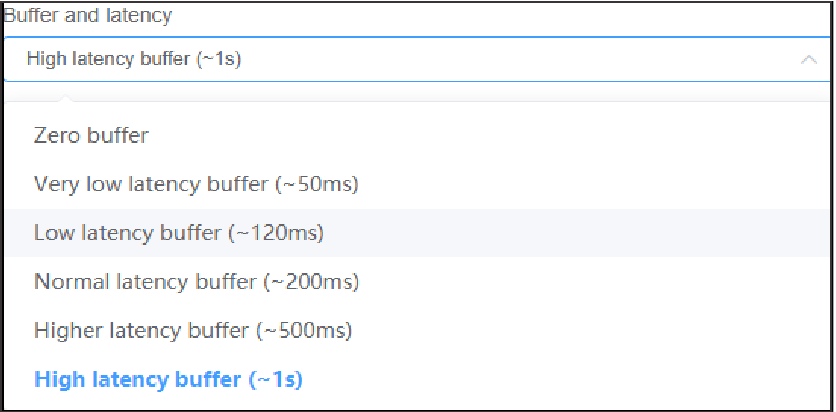The image size is (836, 412).
Task: Disable buffering with Zero buffer
Action: 91,135
